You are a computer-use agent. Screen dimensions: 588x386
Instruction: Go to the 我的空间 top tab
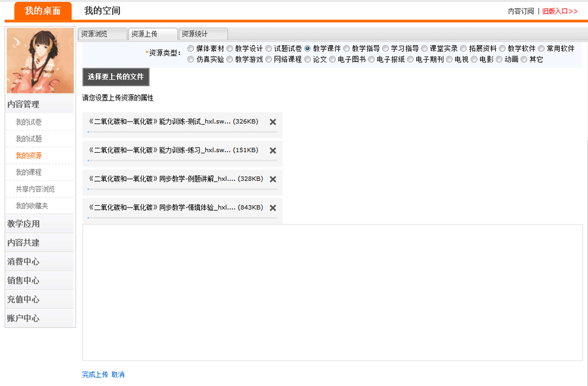(x=102, y=11)
